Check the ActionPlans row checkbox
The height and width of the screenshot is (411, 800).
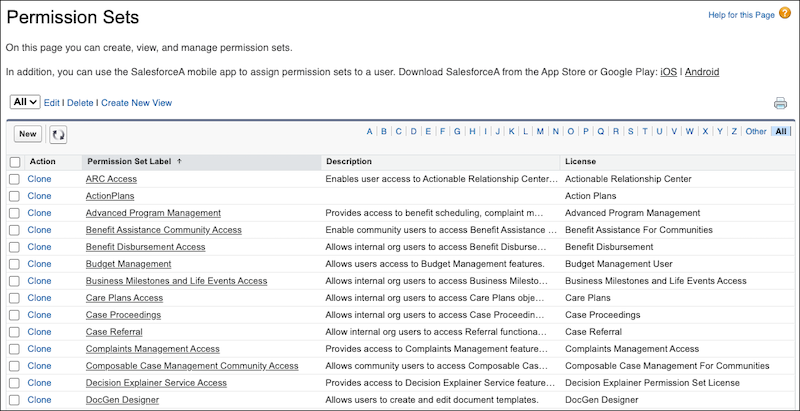(15, 196)
